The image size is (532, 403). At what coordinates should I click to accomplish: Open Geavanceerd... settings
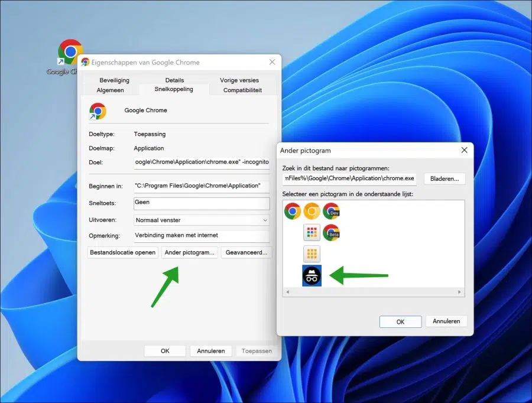(246, 252)
